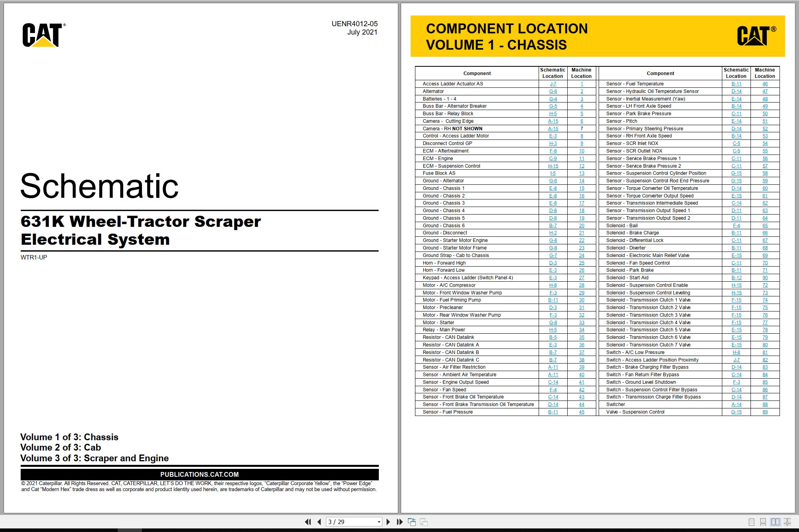The width and height of the screenshot is (799, 532).
Task: Open machine location 74 for Transmission Clutch 1 Valve solenoid
Action: (765, 300)
